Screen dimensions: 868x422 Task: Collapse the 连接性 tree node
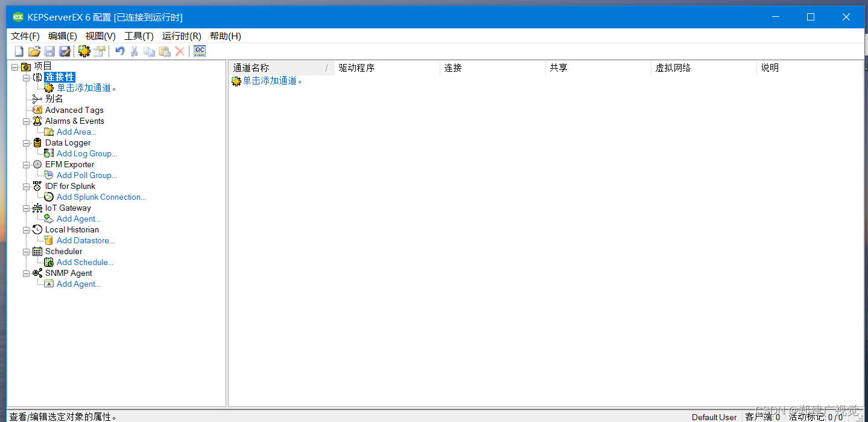pyautogui.click(x=26, y=78)
